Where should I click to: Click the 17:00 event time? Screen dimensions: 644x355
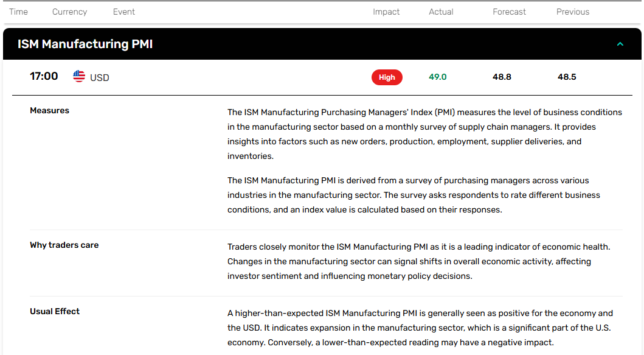(44, 76)
